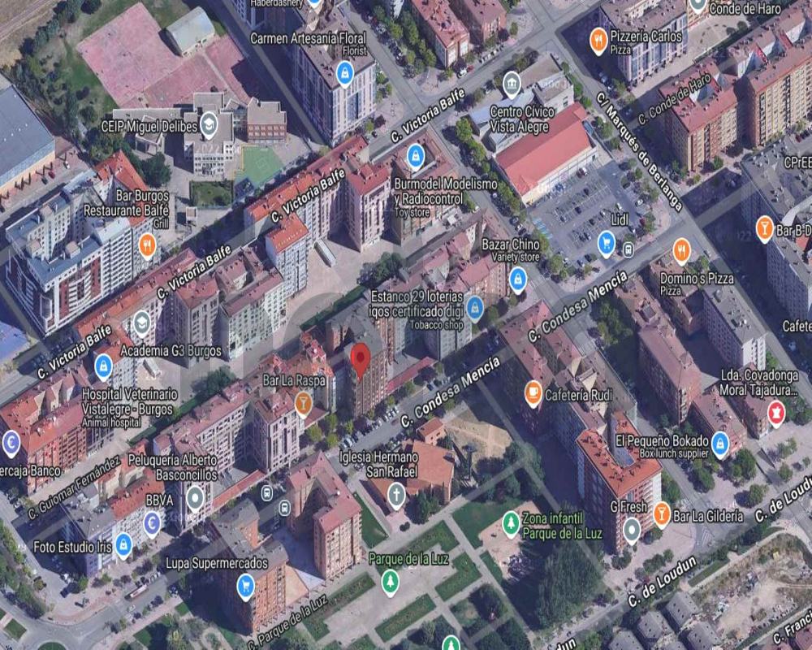
Task: Open the Bar B-D cocktail pin
Action: tap(765, 228)
